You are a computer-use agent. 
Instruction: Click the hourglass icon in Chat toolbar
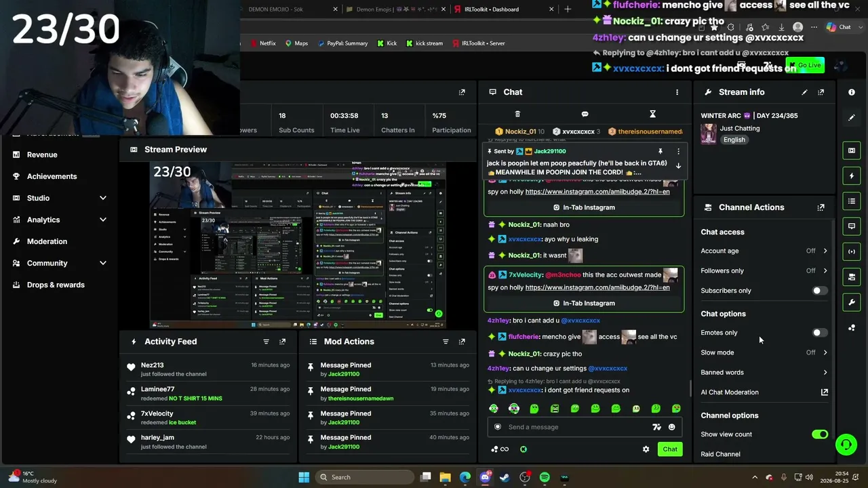(x=652, y=114)
